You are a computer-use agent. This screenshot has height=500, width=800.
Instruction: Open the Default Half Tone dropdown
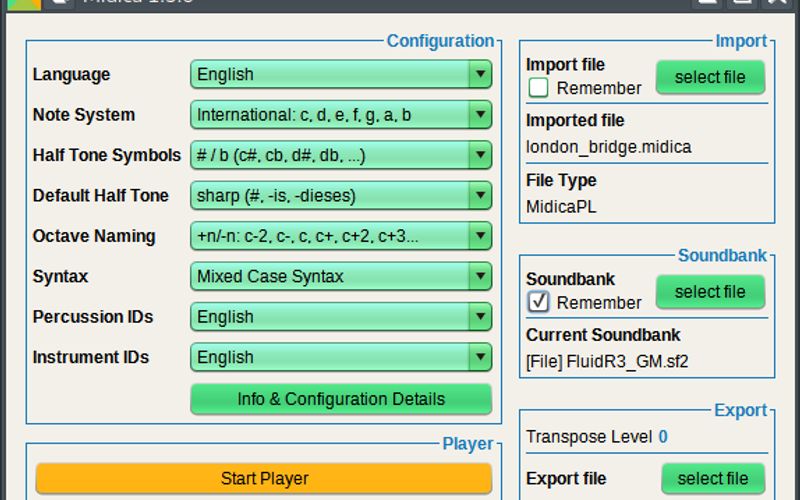point(340,196)
